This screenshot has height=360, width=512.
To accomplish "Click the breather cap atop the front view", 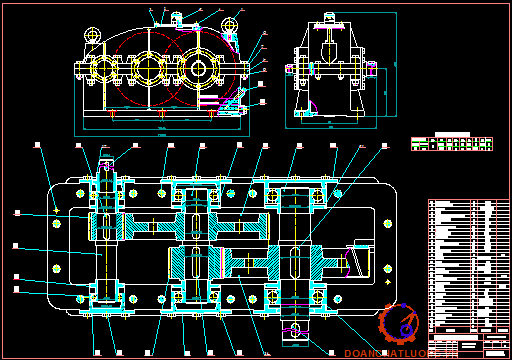I will (x=177, y=18).
